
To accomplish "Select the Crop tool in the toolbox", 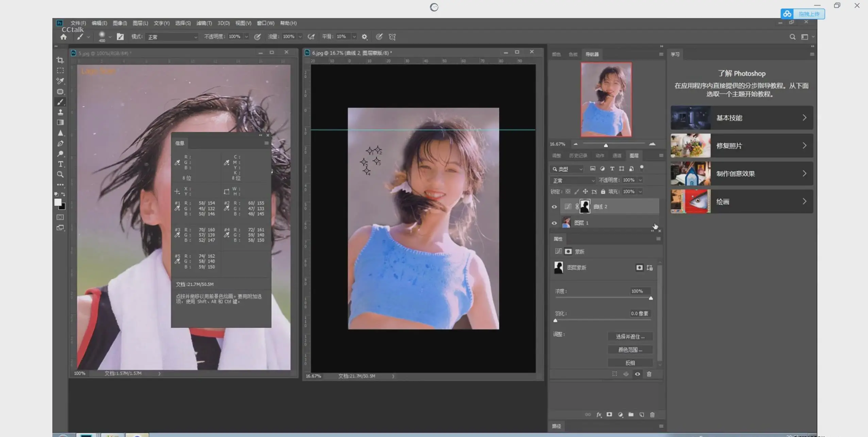I will (60, 60).
